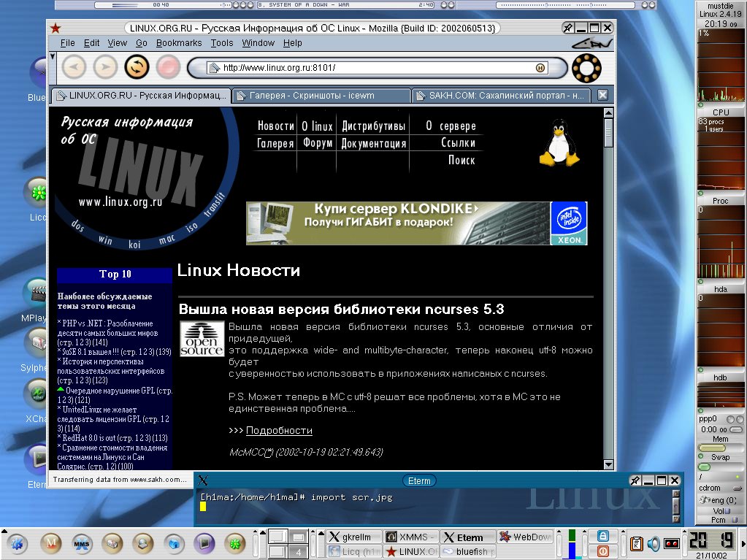Click the red Stop loading button
Screen dimensions: 747x560
pyautogui.click(x=168, y=67)
